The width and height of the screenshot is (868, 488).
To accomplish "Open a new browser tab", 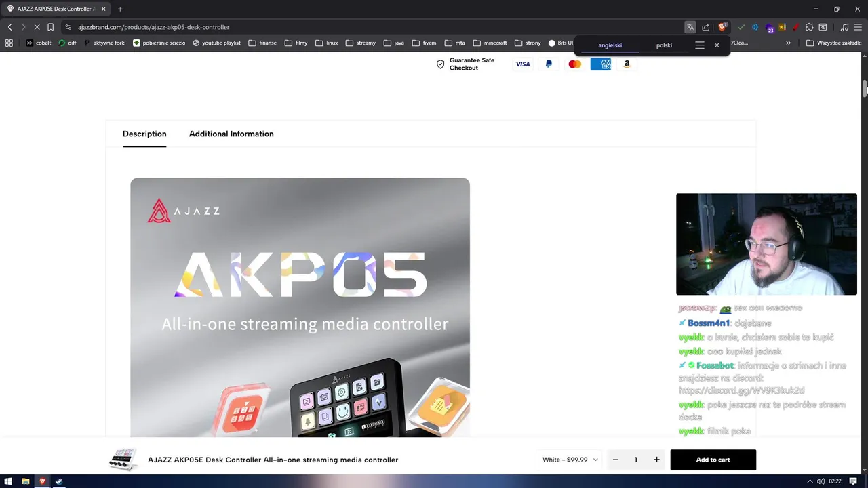I will [x=120, y=9].
